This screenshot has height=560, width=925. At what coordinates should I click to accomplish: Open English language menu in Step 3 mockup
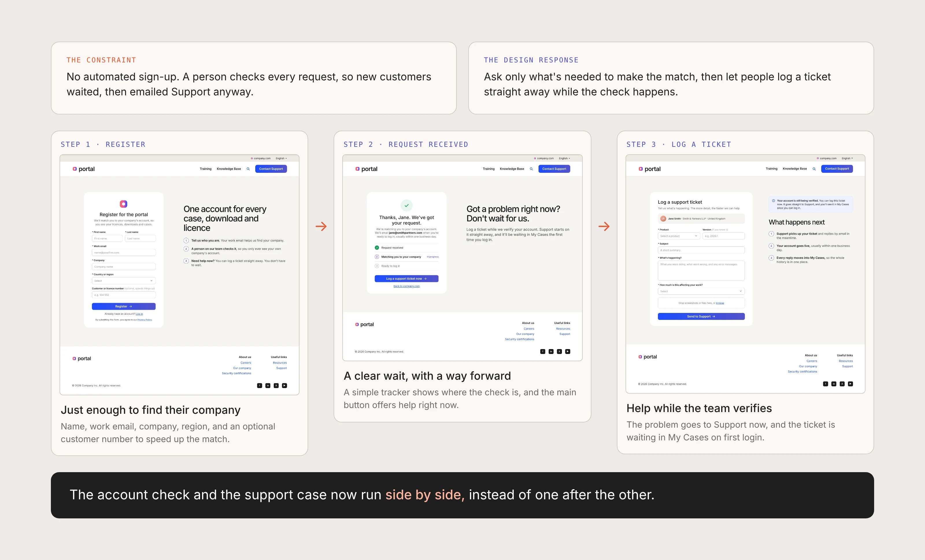click(847, 158)
